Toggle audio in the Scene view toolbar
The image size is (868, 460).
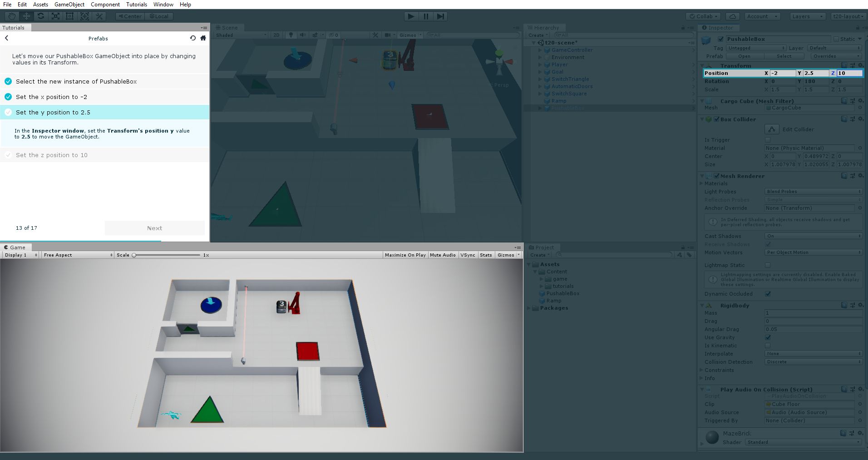click(302, 35)
